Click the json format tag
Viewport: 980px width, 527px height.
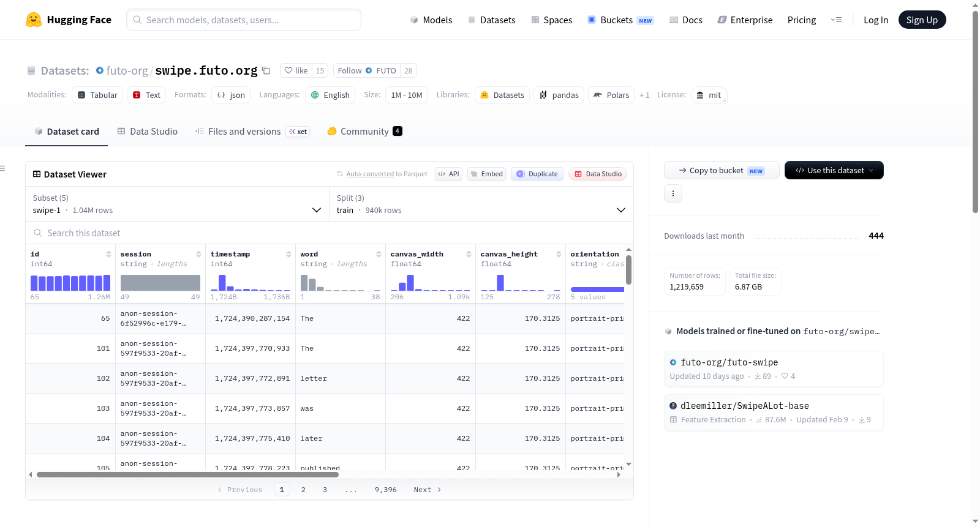point(231,95)
